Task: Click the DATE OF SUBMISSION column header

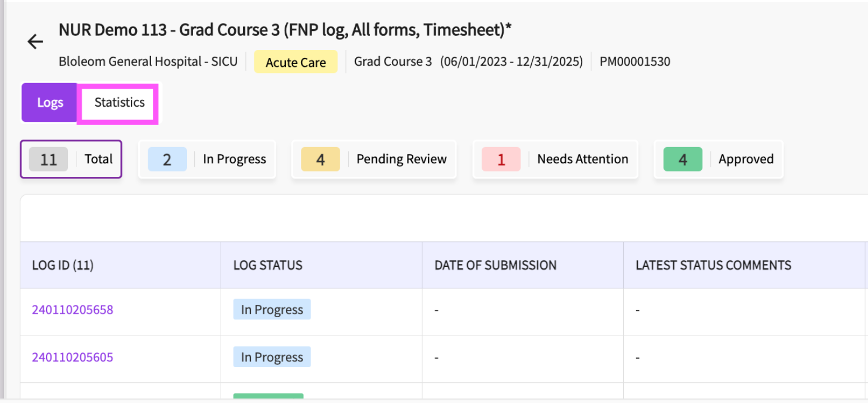Action: (495, 265)
